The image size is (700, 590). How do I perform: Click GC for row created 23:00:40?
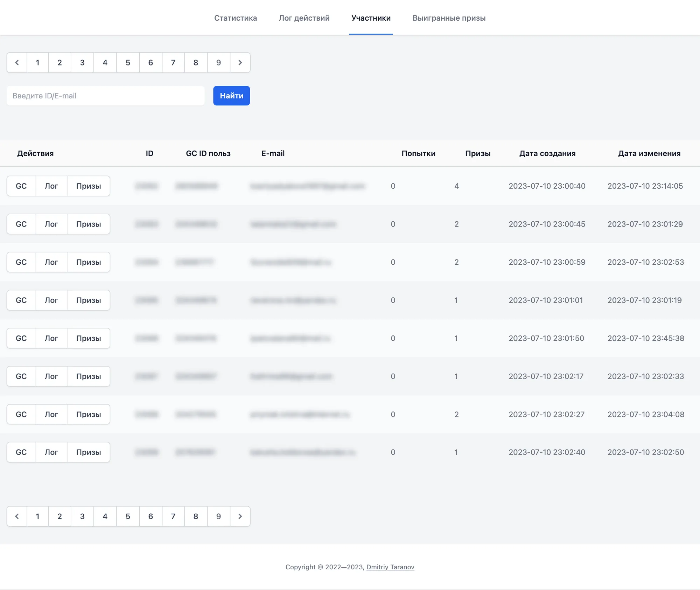pyautogui.click(x=21, y=186)
